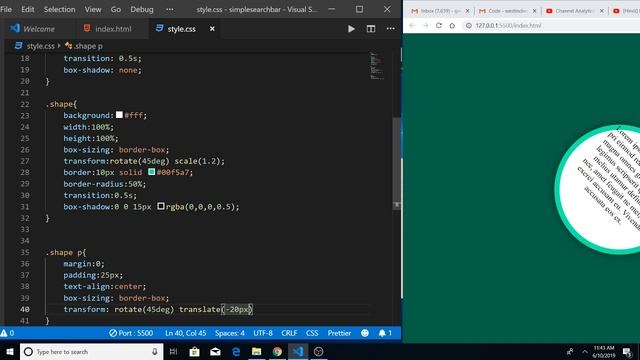The width and height of the screenshot is (640, 360).
Task: Go back in the browser window
Action: [x=412, y=25]
